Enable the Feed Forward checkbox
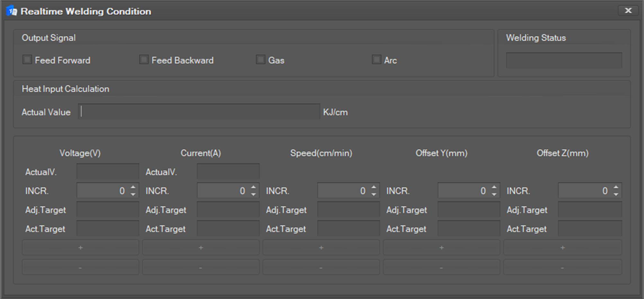This screenshot has width=644, height=299. tap(27, 60)
